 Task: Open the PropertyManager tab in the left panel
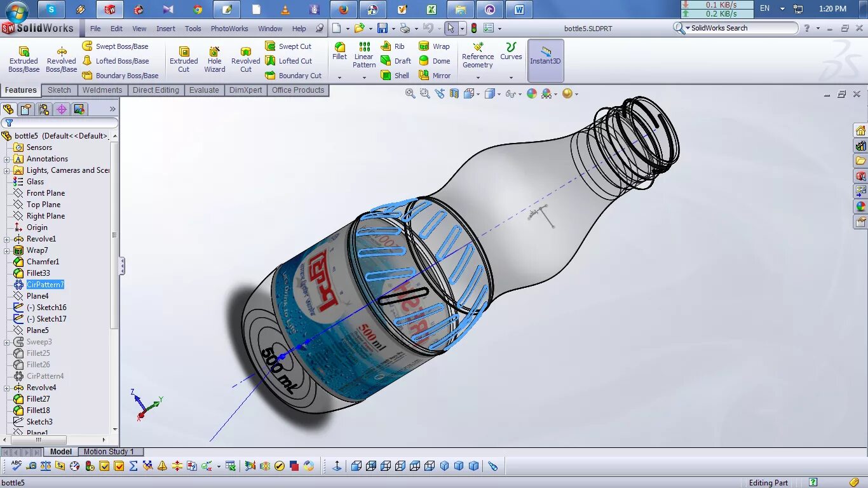(26, 109)
